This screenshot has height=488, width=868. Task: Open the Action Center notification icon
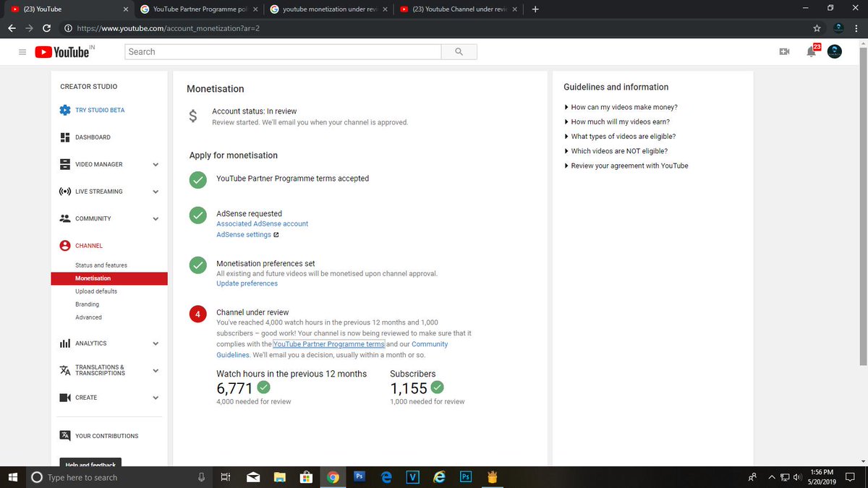tap(850, 477)
